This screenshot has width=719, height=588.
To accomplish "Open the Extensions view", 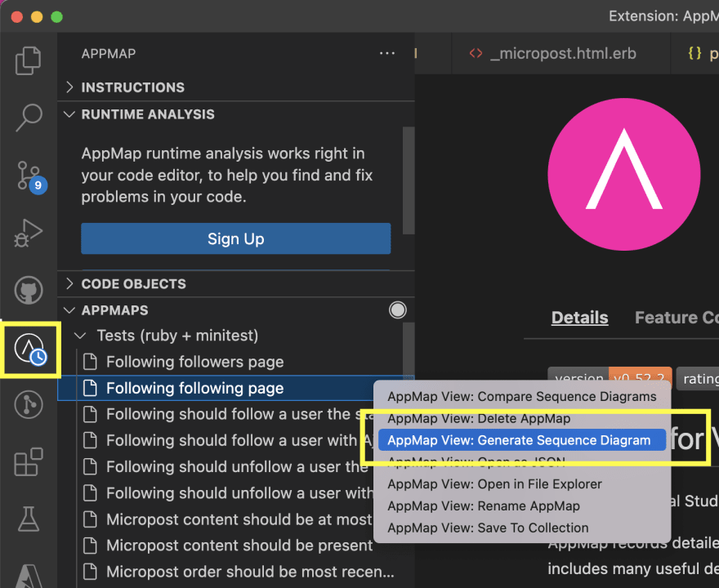I will pos(29,462).
